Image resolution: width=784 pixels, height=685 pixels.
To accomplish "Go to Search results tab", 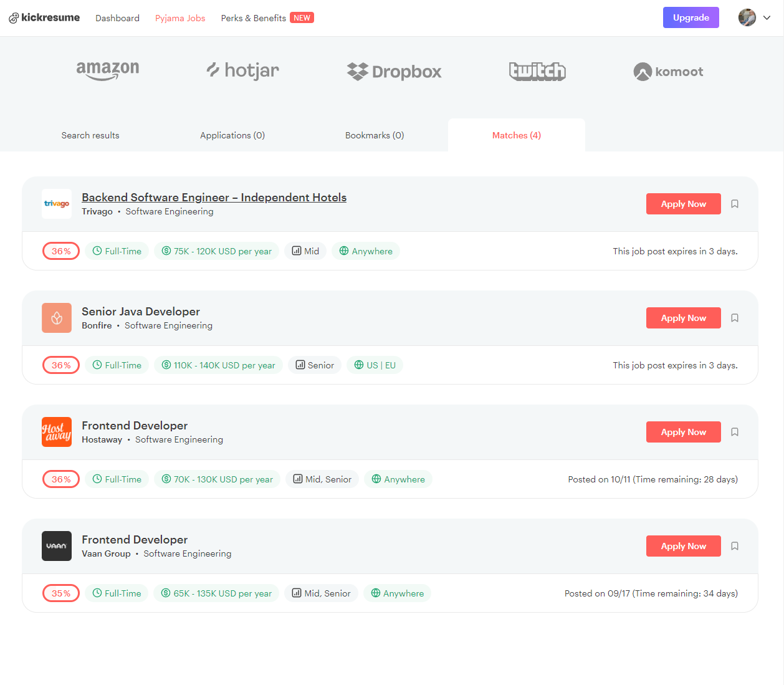I will click(x=90, y=135).
